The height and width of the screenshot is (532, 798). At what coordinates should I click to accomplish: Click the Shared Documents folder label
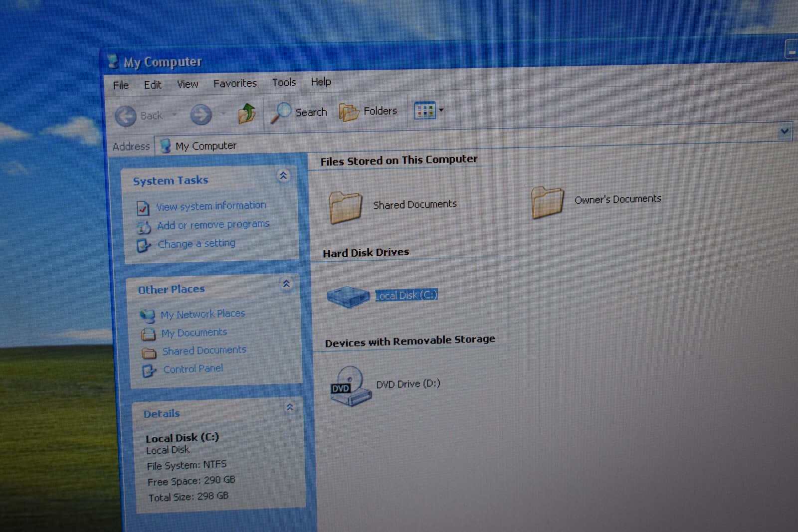tap(415, 204)
